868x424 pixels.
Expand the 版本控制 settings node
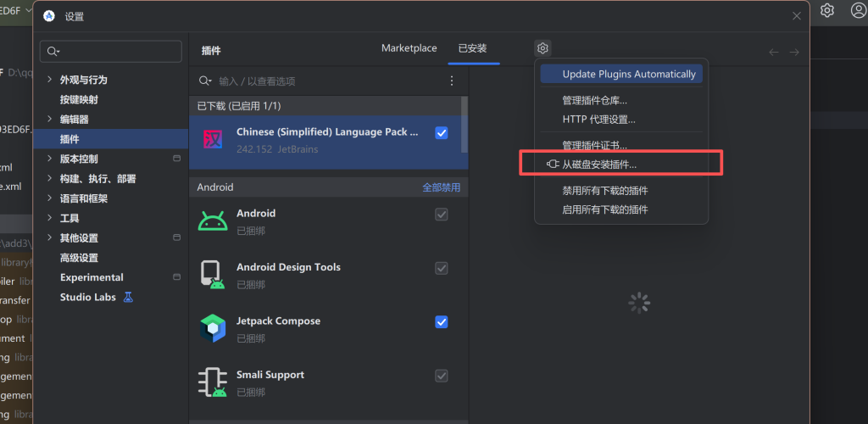click(x=49, y=159)
